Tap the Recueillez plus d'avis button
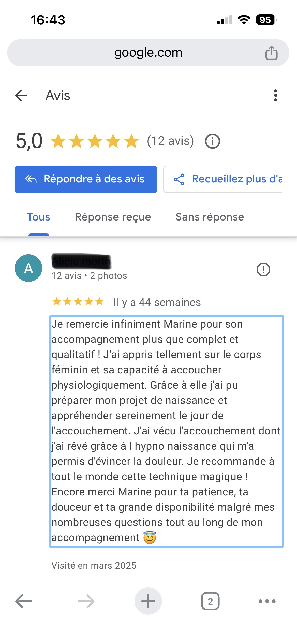Image resolution: width=297 pixels, height=644 pixels. (x=223, y=179)
